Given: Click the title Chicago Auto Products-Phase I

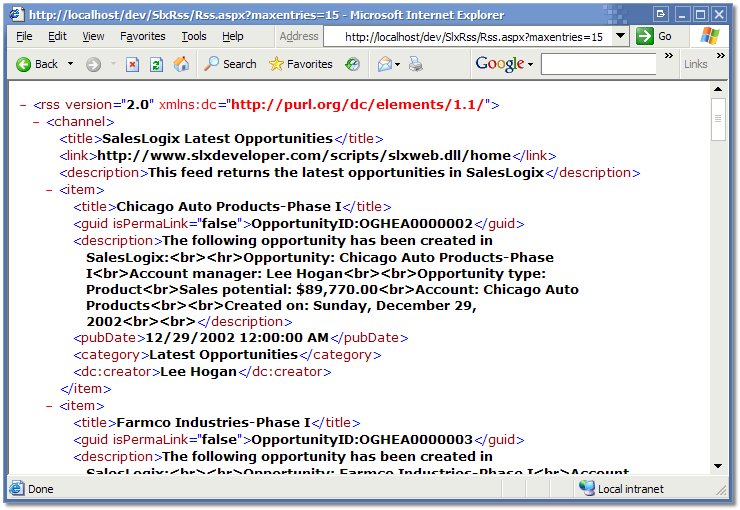Looking at the screenshot, I should tap(229, 207).
